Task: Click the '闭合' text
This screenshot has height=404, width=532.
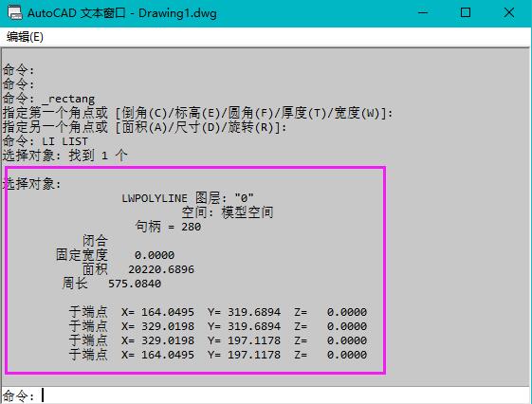Action: tap(95, 241)
